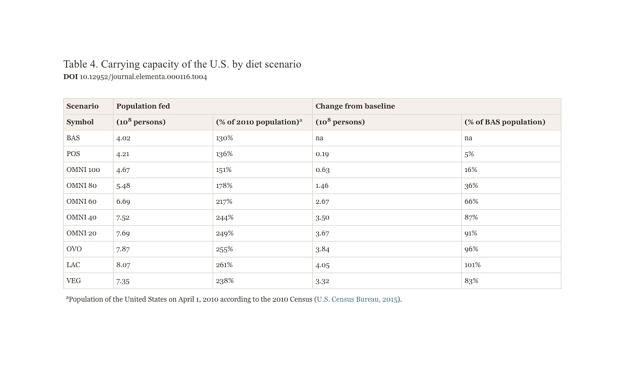Viewport: 640px width, 367px height.
Task: Select the OMNI 60 row label
Action: point(81,202)
